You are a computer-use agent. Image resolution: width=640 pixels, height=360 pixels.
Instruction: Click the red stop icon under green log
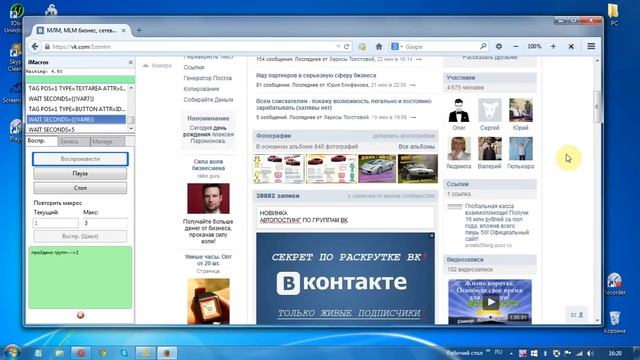coord(80,315)
